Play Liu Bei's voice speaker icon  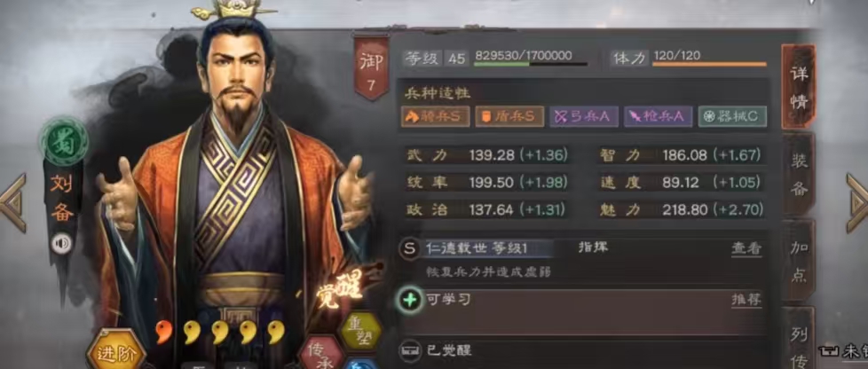pos(61,243)
